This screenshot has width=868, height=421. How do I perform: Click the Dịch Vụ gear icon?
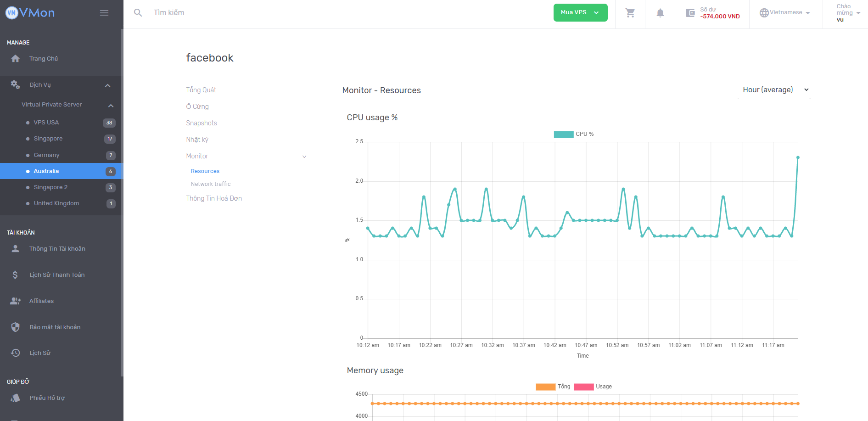click(15, 84)
